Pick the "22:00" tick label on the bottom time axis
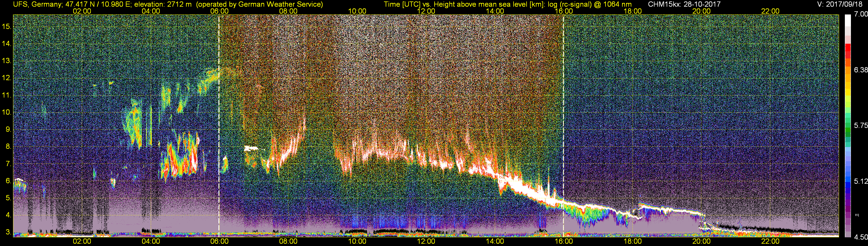This screenshot has width=868, height=246. point(770,241)
